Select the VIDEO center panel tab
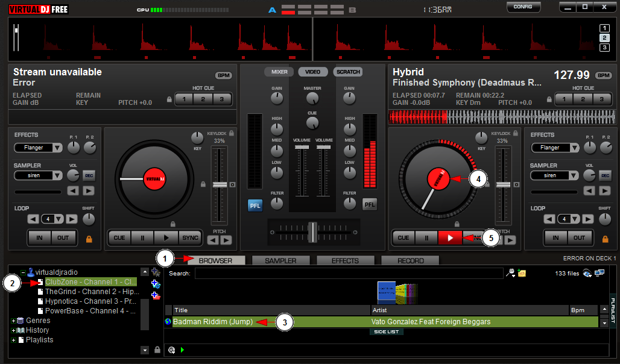The width and height of the screenshot is (620, 364). coord(313,72)
